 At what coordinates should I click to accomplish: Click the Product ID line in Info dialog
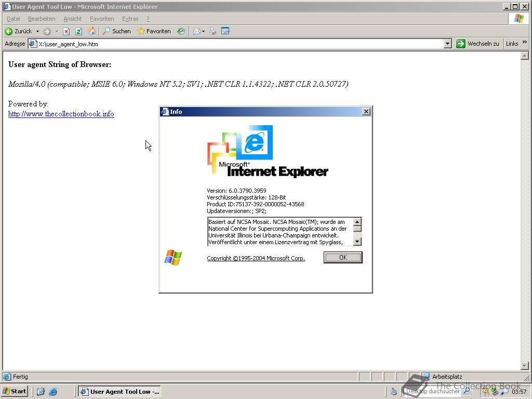(x=256, y=204)
